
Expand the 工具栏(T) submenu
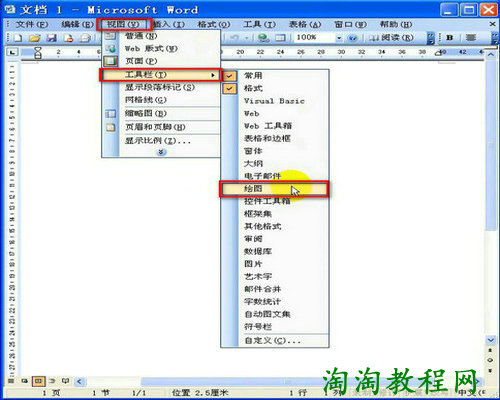click(x=160, y=75)
